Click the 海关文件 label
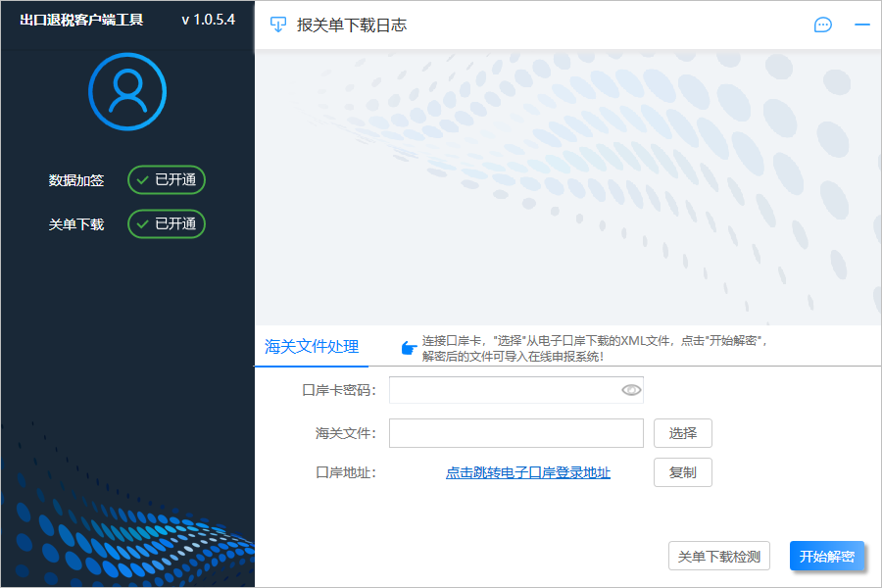Screen dimensions: 882x588 [345, 433]
